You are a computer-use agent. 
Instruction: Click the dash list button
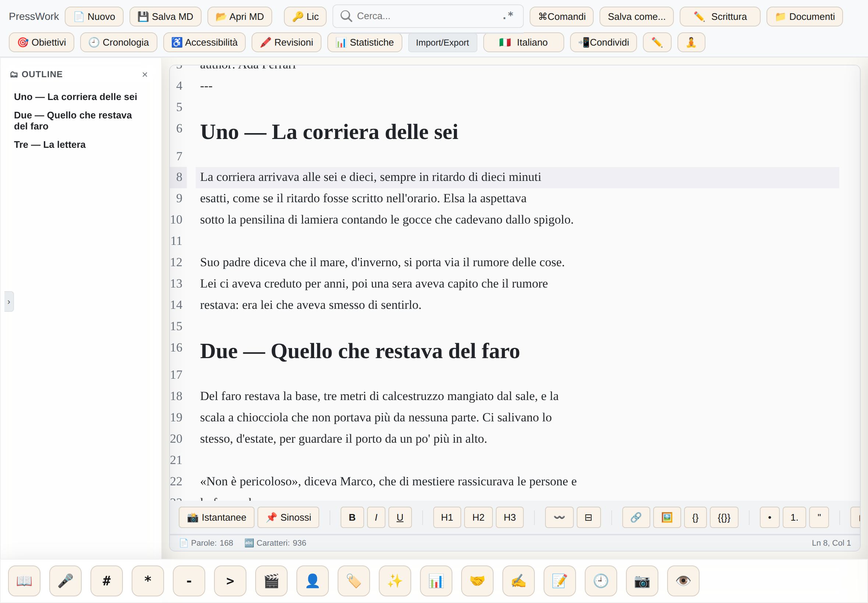pos(189,581)
